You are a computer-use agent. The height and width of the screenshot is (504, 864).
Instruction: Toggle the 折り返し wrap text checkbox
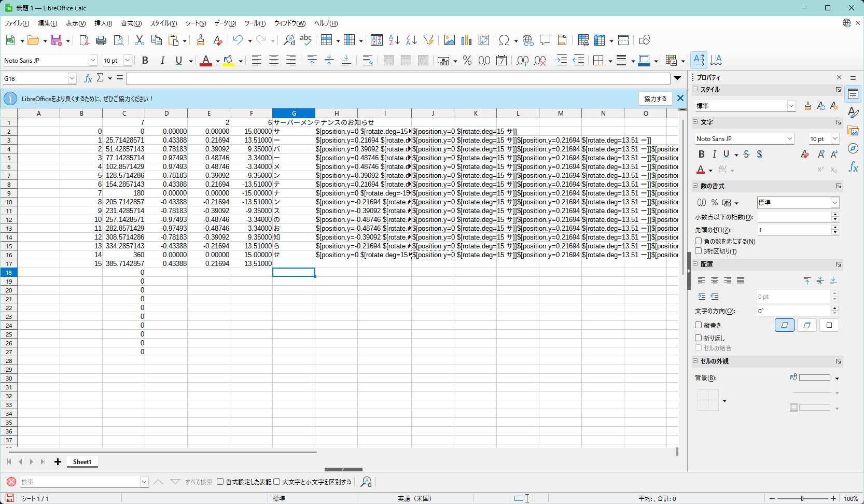coord(699,338)
